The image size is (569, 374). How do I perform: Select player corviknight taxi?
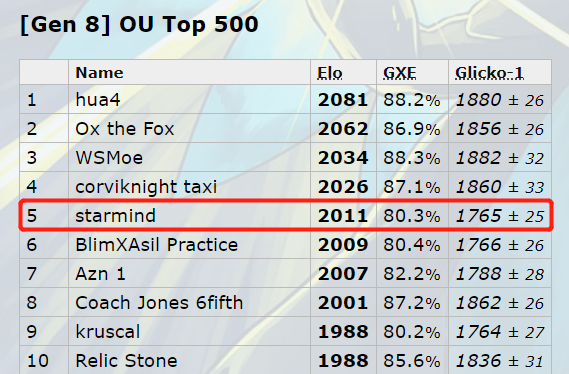[146, 187]
